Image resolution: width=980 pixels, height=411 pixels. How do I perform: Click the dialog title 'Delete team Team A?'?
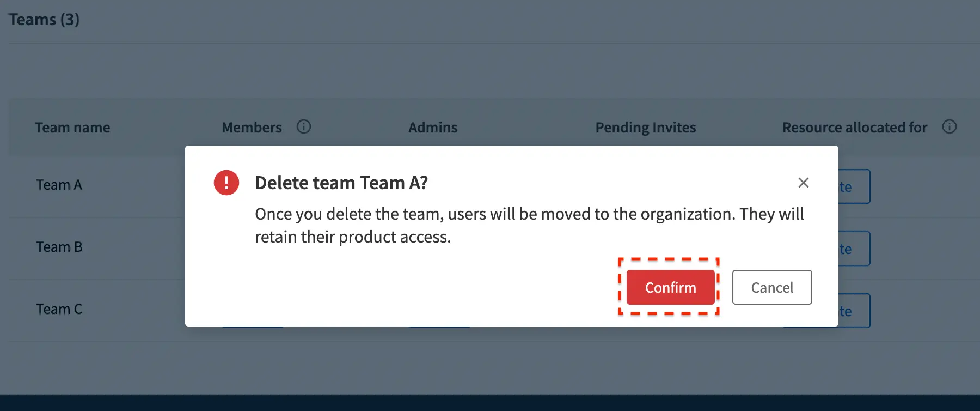[x=341, y=183]
